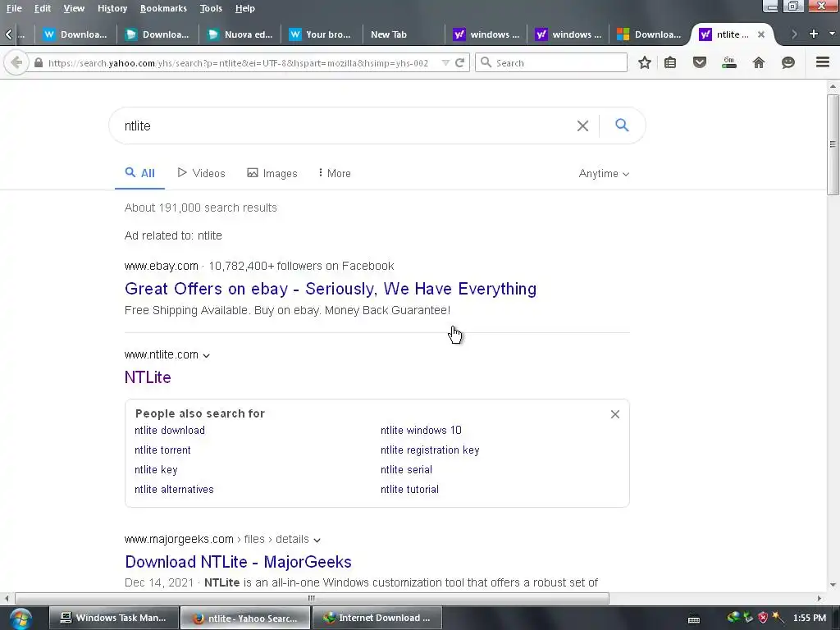
Task: Close the ntlite tab
Action: [760, 34]
